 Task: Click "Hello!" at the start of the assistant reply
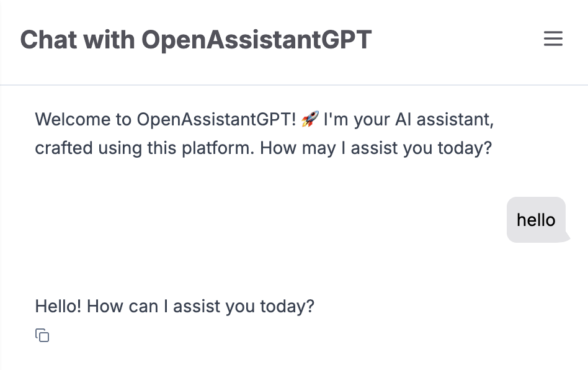tap(58, 306)
